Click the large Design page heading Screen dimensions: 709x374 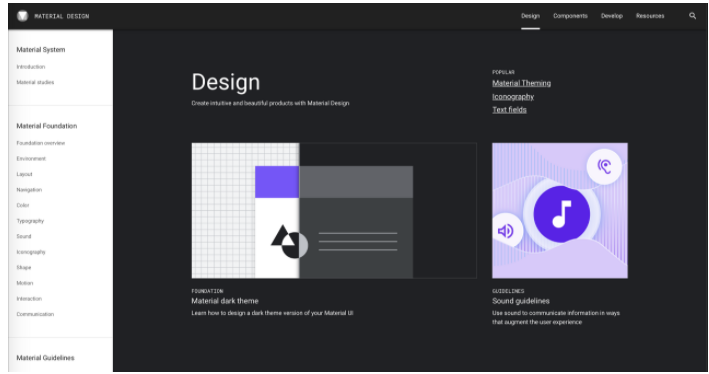point(226,82)
